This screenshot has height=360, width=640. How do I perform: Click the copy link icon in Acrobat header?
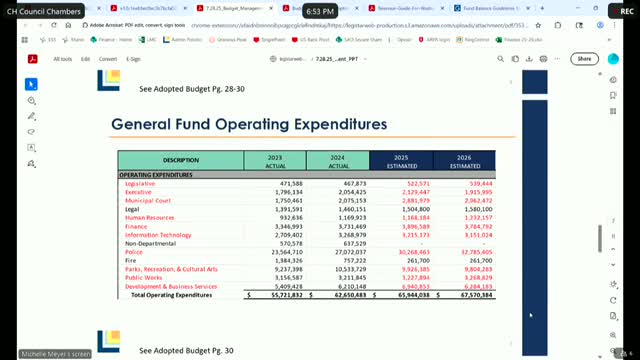click(x=515, y=59)
